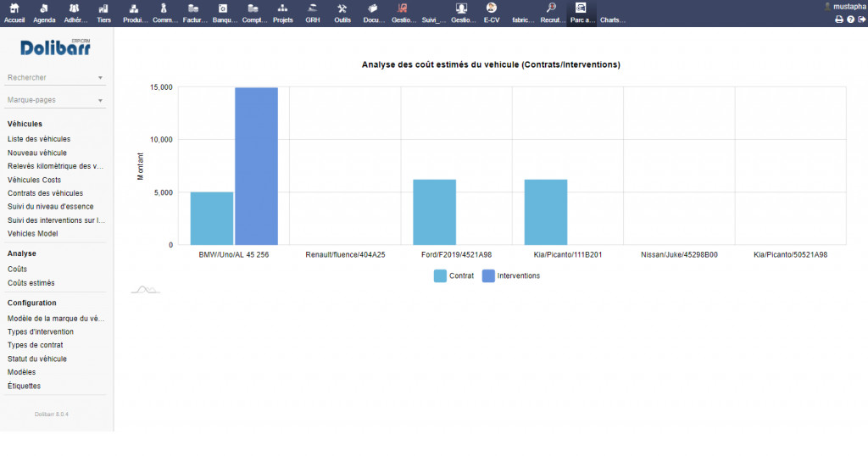The height and width of the screenshot is (456, 868).
Task: Open the Factur... invoicing module icon
Action: 193,8
